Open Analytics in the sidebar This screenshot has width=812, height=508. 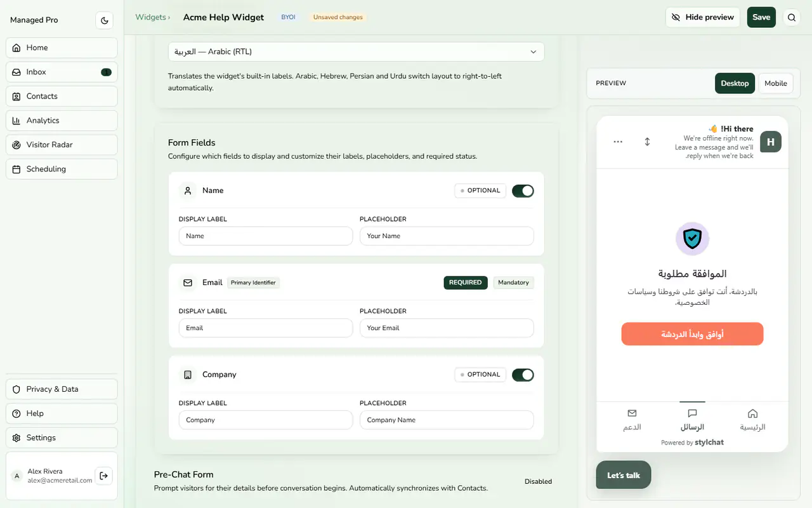point(62,121)
